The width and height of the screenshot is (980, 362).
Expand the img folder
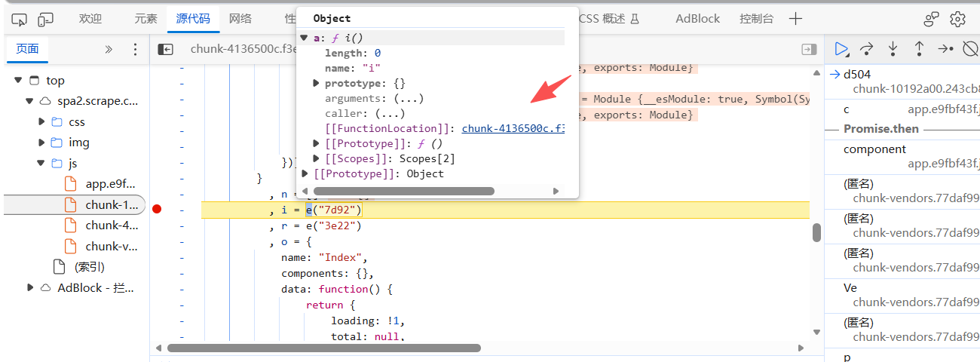tap(42, 143)
